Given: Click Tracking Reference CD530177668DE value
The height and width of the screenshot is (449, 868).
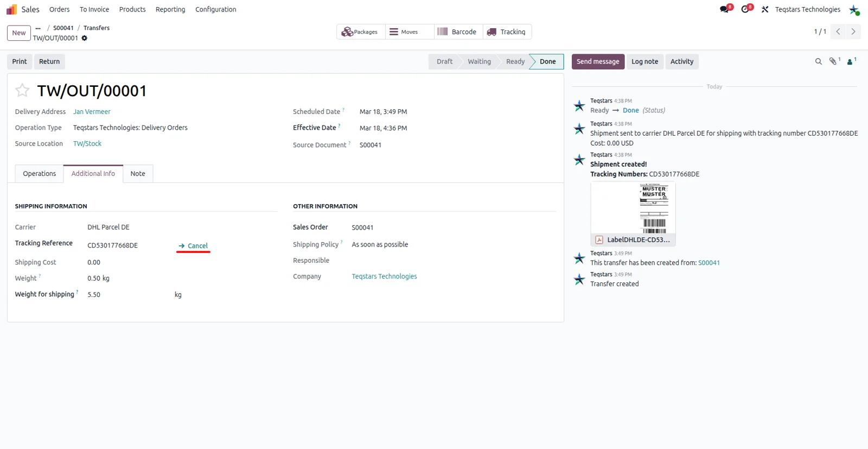Looking at the screenshot, I should pos(112,245).
